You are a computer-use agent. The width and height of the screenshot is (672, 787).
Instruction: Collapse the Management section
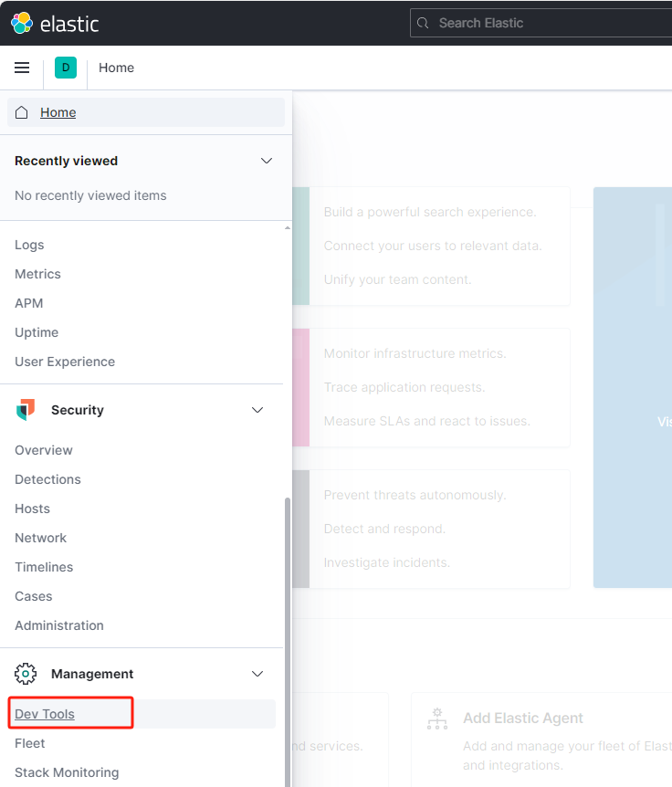pos(257,673)
